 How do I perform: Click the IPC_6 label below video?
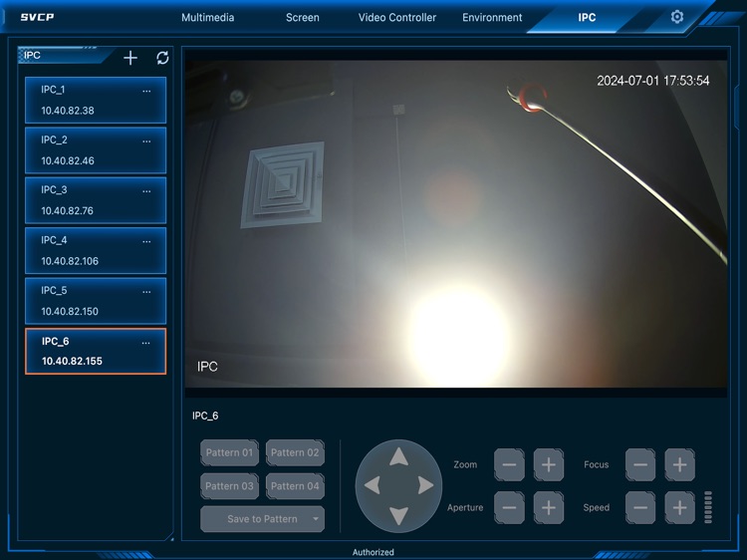pyautogui.click(x=205, y=416)
